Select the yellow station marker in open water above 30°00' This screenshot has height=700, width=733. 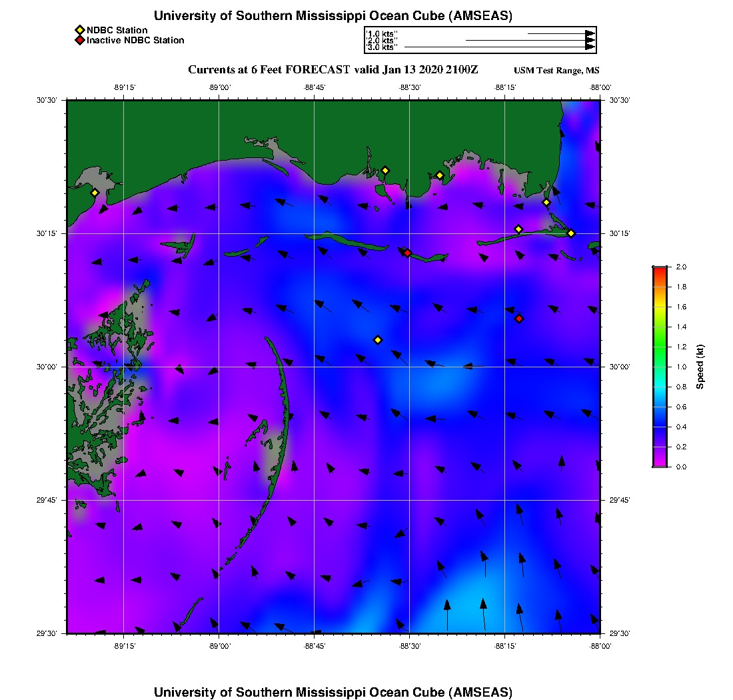[378, 340]
